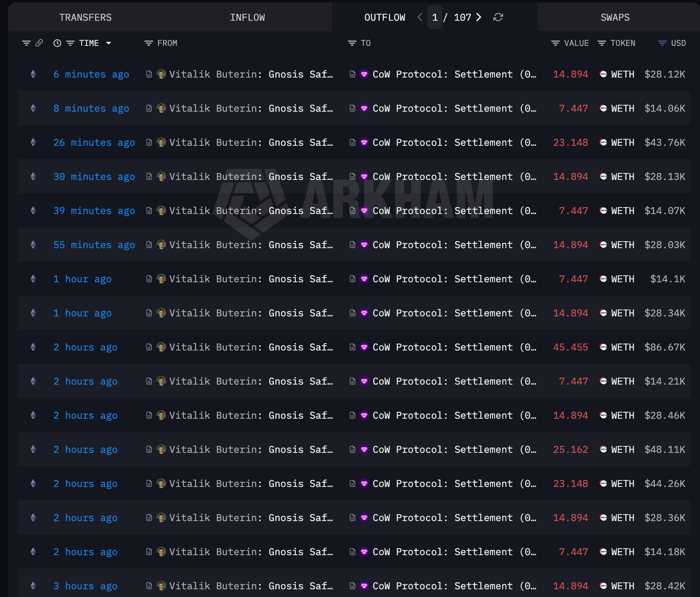The image size is (700, 597).
Task: Select the TRANSFERS tab
Action: click(85, 17)
